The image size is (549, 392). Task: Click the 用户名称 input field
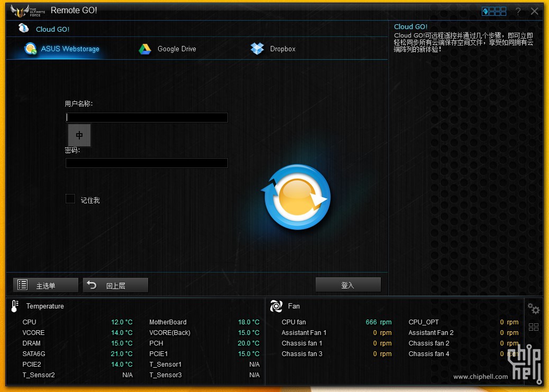coord(147,117)
